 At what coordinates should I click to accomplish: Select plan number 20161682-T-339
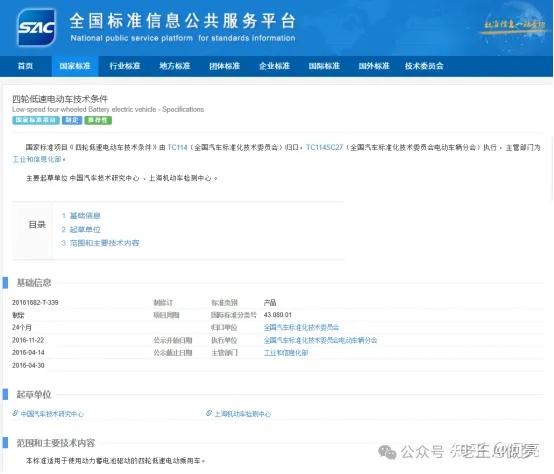35,302
